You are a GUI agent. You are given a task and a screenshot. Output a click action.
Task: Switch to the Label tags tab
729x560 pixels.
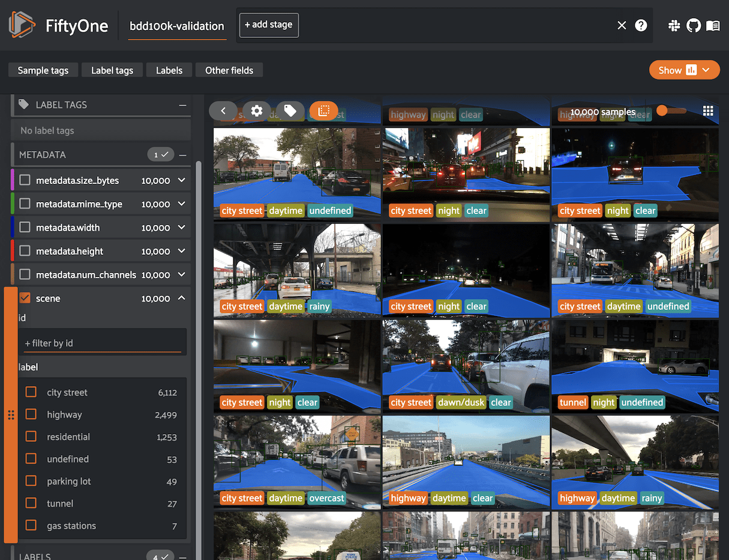click(112, 70)
